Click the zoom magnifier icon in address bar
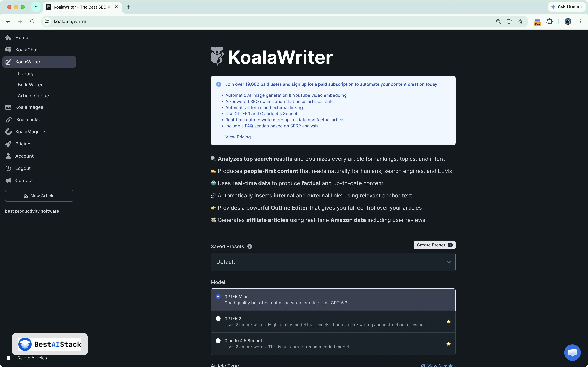The height and width of the screenshot is (367, 588). point(498,21)
